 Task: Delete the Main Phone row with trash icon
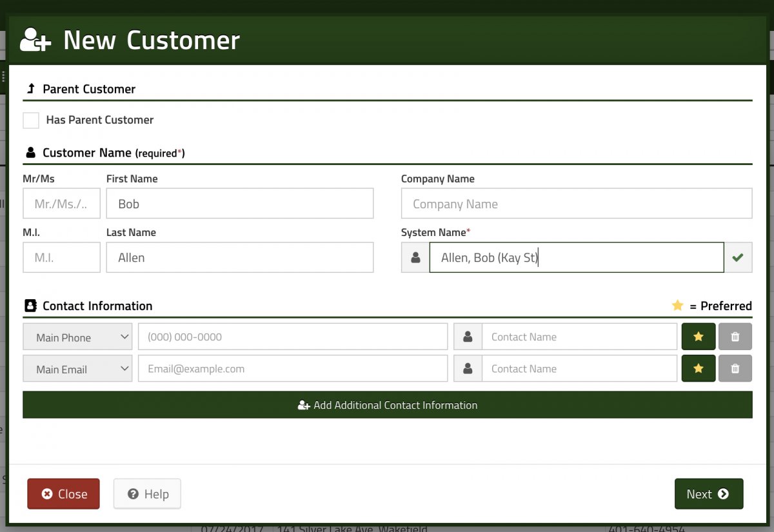tap(735, 337)
